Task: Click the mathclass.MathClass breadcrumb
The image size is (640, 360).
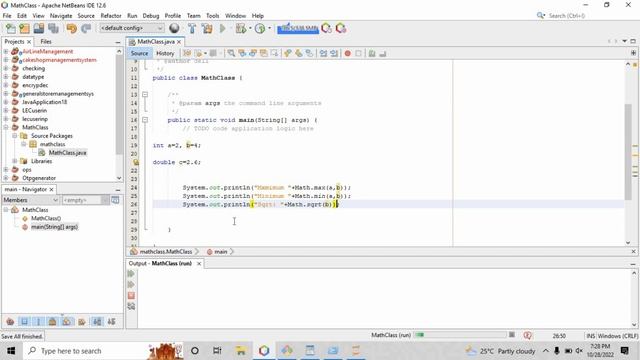Action: pos(165,252)
